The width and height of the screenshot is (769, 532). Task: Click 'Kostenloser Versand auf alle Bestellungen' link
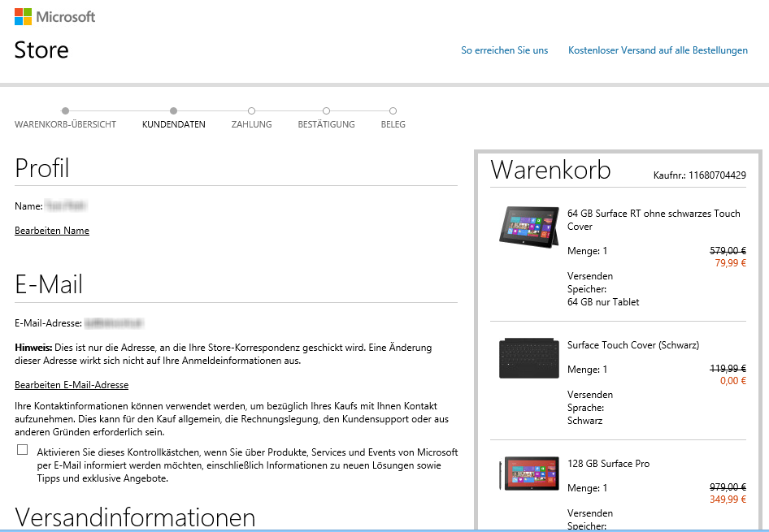coord(658,50)
